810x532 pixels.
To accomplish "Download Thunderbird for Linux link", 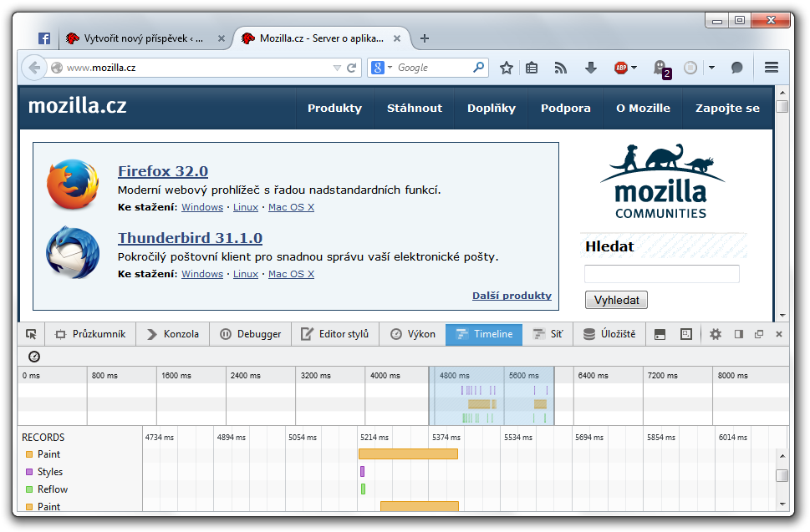I will click(x=246, y=274).
